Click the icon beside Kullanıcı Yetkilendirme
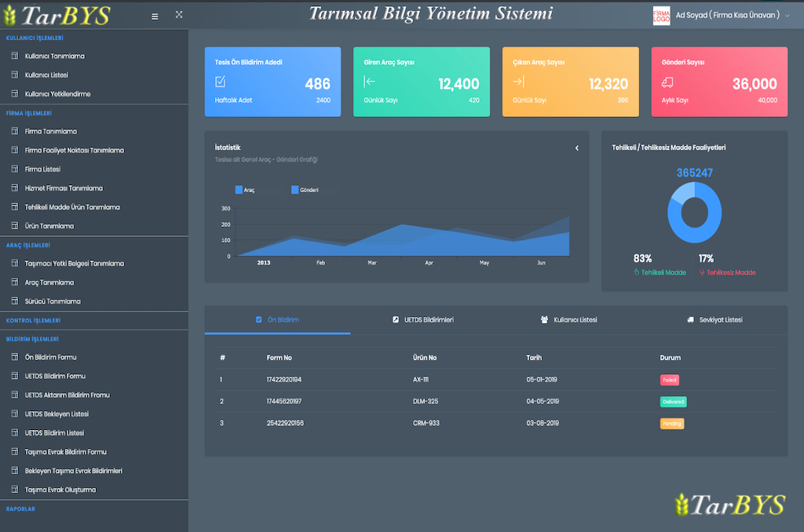The image size is (804, 532). pos(14,94)
